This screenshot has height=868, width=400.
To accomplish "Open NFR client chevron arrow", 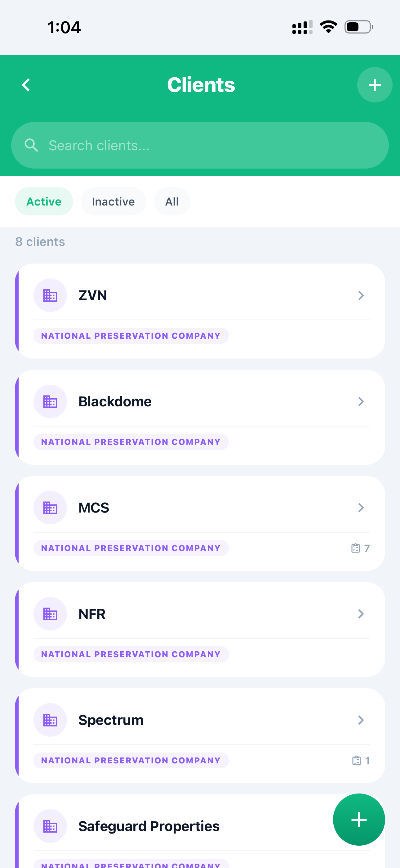I will click(x=361, y=614).
